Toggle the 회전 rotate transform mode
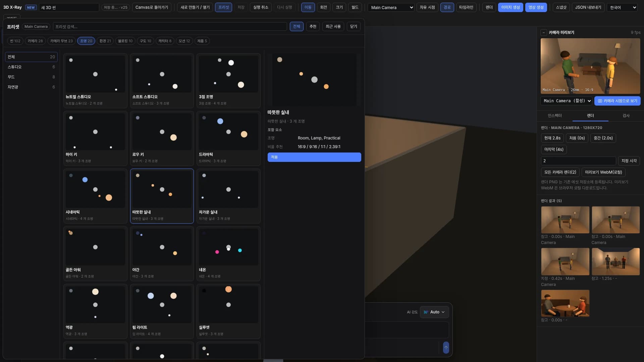Image resolution: width=644 pixels, height=362 pixels. coord(323,7)
